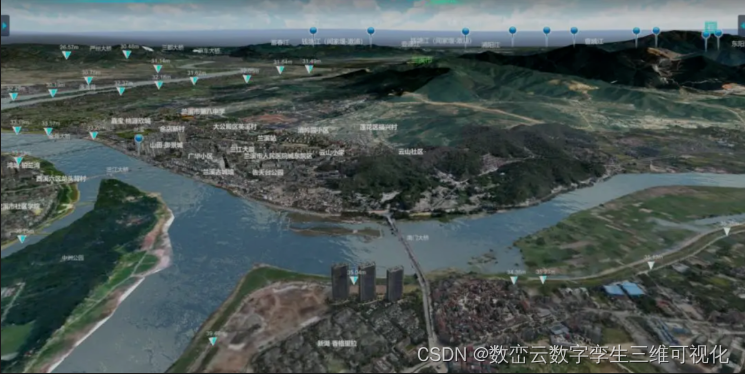Select the 大公殿区美溪村 label
The height and width of the screenshot is (374, 745).
click(235, 127)
